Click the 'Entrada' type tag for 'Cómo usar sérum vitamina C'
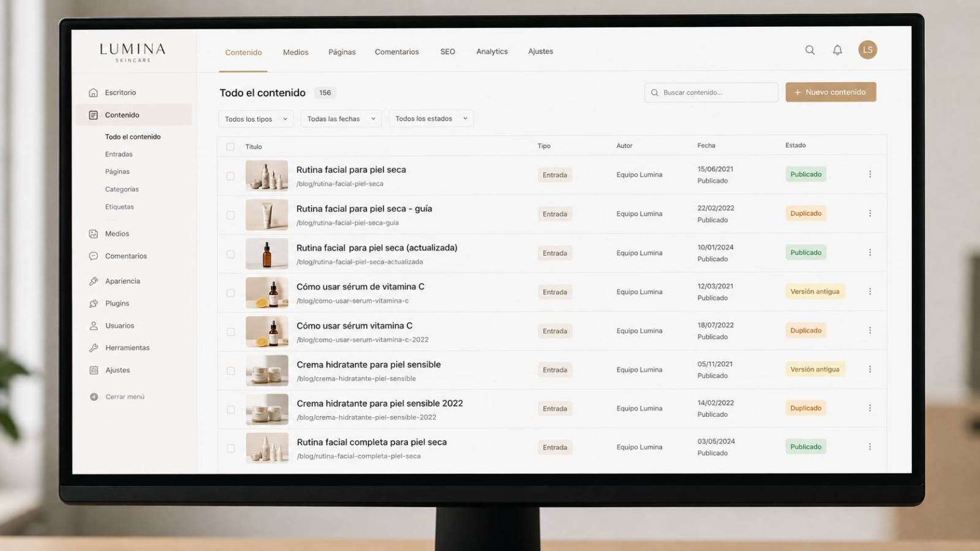 coord(555,331)
